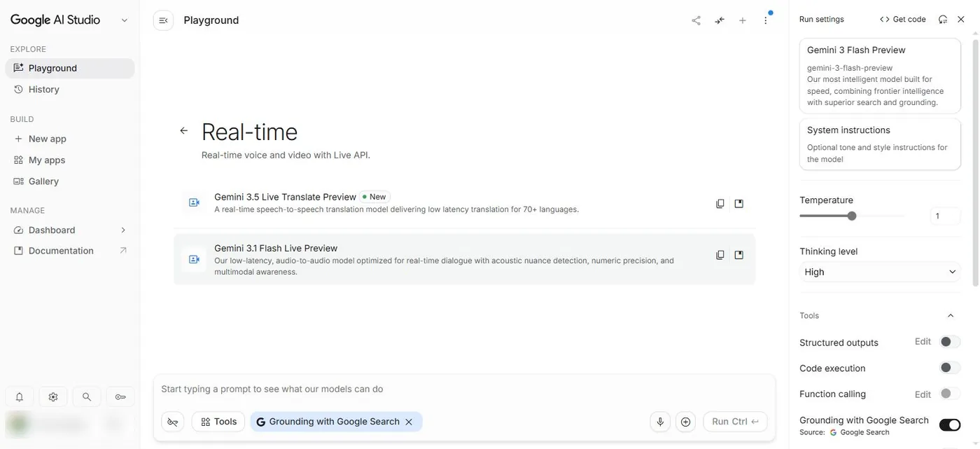Open settings gear icon in sidebar bottom
Viewport: 980px width, 449px height.
coord(53,397)
